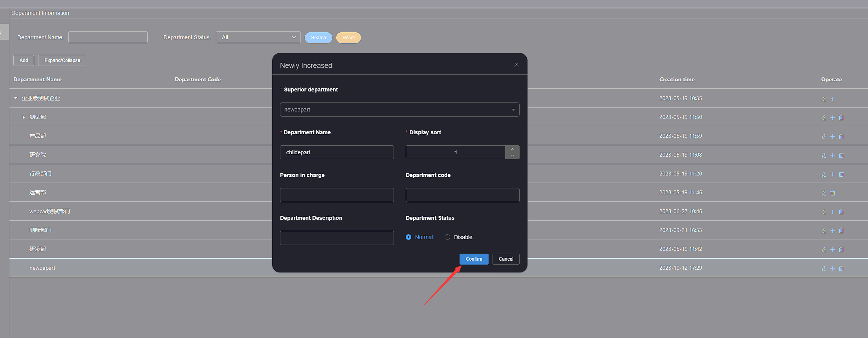Click the Creation time column header
The image size is (868, 338).
677,79
